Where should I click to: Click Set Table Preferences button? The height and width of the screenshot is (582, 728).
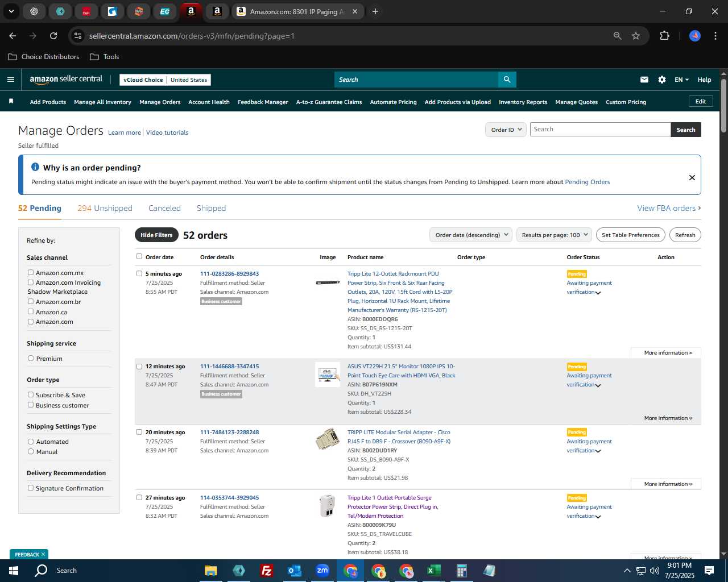click(x=631, y=235)
